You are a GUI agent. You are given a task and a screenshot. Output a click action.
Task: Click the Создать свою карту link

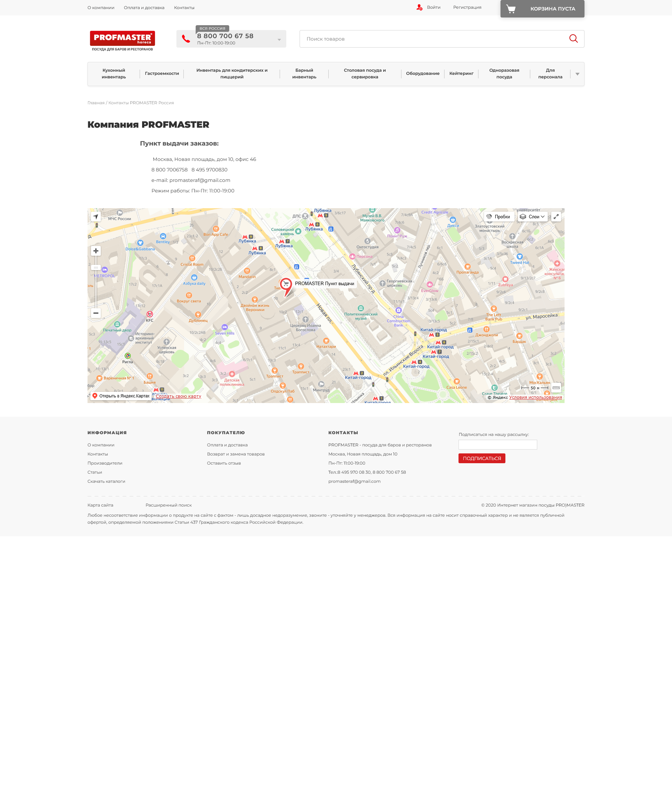[x=178, y=396]
